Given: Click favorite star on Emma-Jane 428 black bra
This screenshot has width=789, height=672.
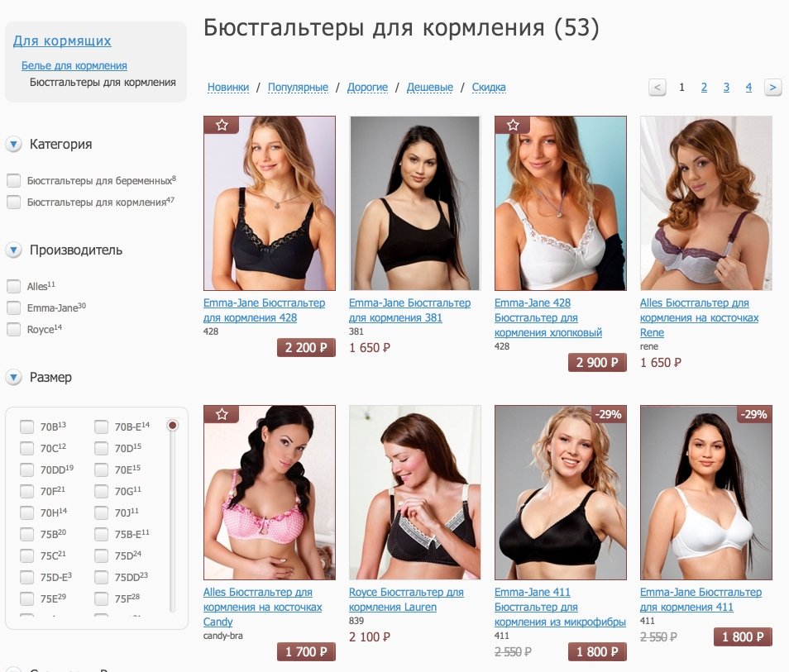Looking at the screenshot, I should pyautogui.click(x=222, y=125).
